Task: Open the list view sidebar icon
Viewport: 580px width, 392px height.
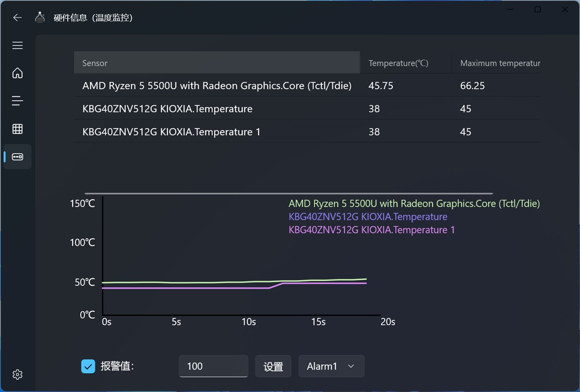Action: 17,101
